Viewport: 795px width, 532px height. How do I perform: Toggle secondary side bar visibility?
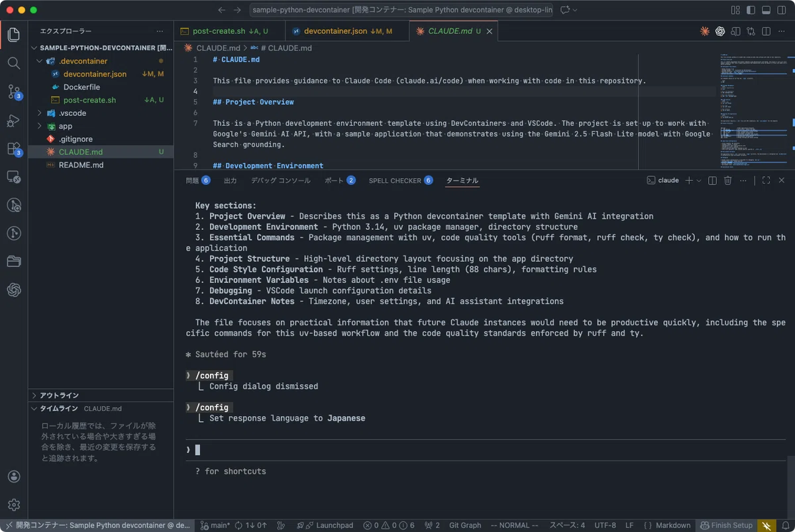pos(781,10)
